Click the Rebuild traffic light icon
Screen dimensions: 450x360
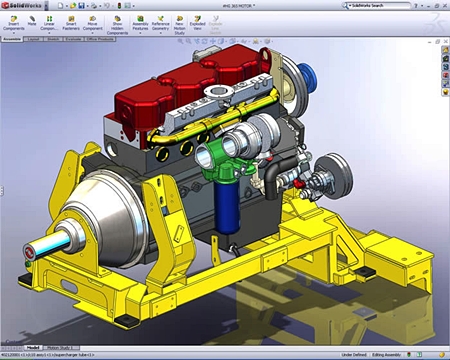pos(119,6)
